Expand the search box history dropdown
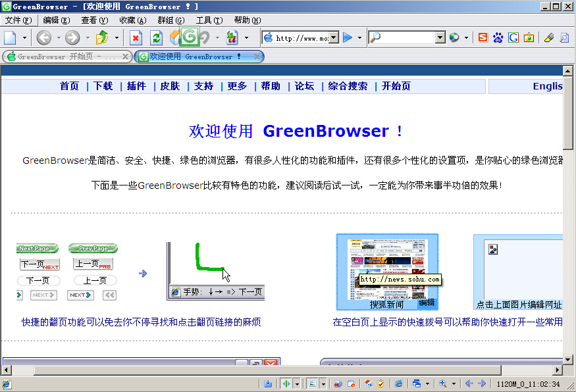 [x=440, y=37]
